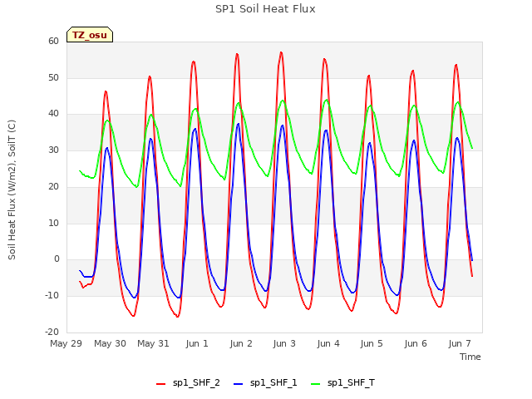Click the May 31 x-axis tick label

point(153,343)
